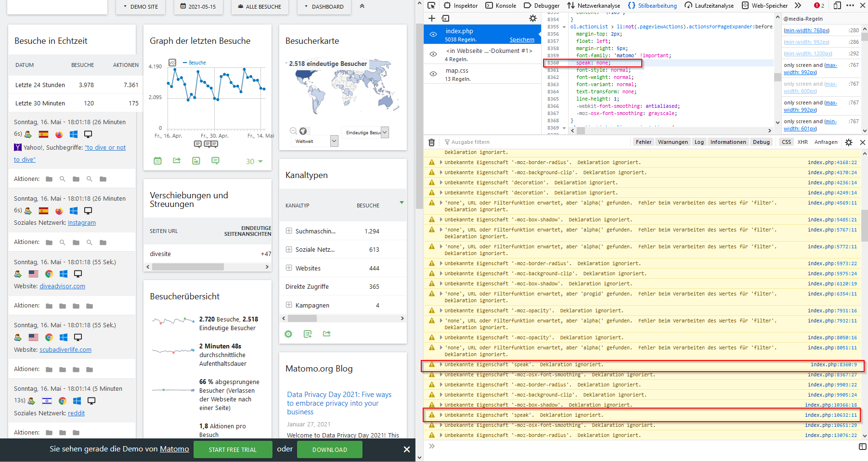The image size is (868, 462).
Task: Click the export share icon below the visits graph
Action: pos(177,161)
